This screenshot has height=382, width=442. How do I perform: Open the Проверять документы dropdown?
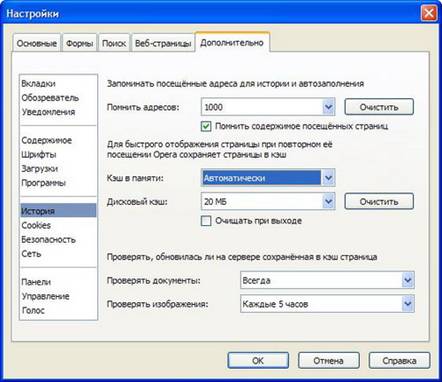tap(327, 280)
